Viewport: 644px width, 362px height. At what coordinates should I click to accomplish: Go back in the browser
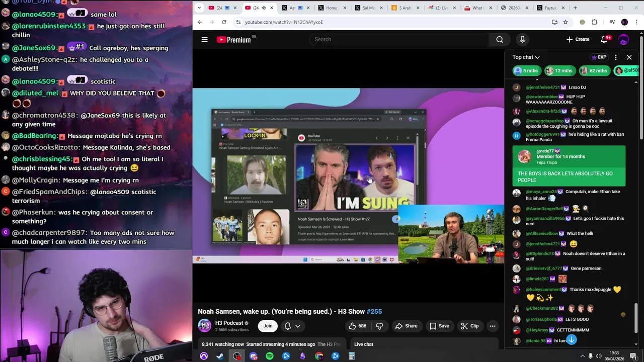[x=200, y=22]
